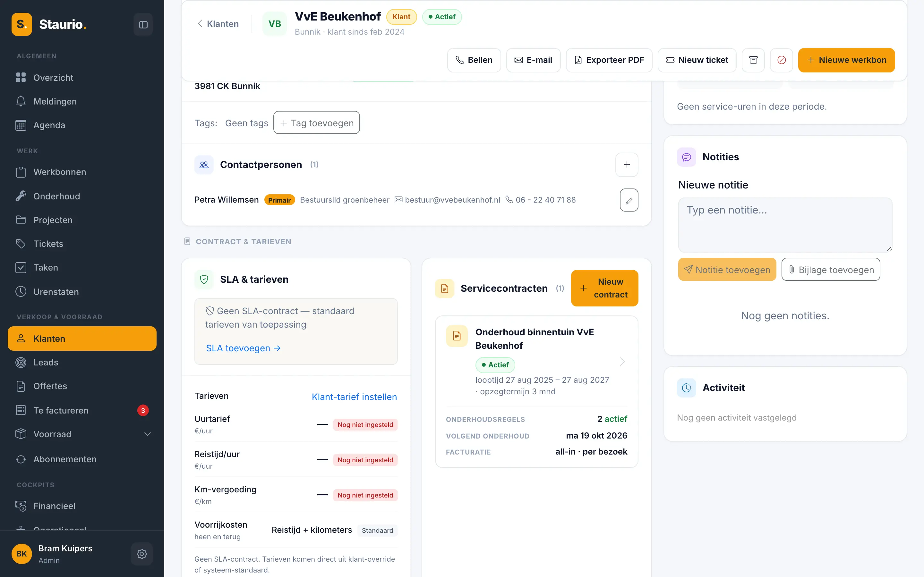Click the archive box icon in header
This screenshot has width=924, height=577.
[x=753, y=60]
